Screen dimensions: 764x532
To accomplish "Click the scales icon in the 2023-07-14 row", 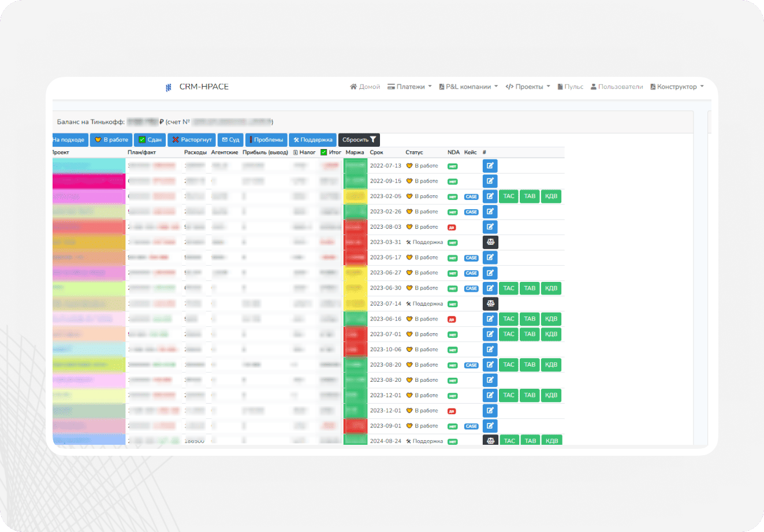I will 490,303.
